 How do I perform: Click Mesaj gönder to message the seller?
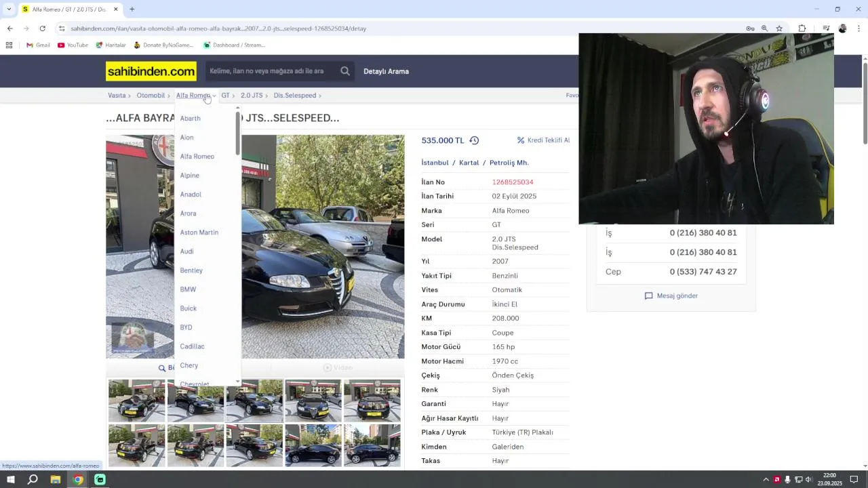677,296
